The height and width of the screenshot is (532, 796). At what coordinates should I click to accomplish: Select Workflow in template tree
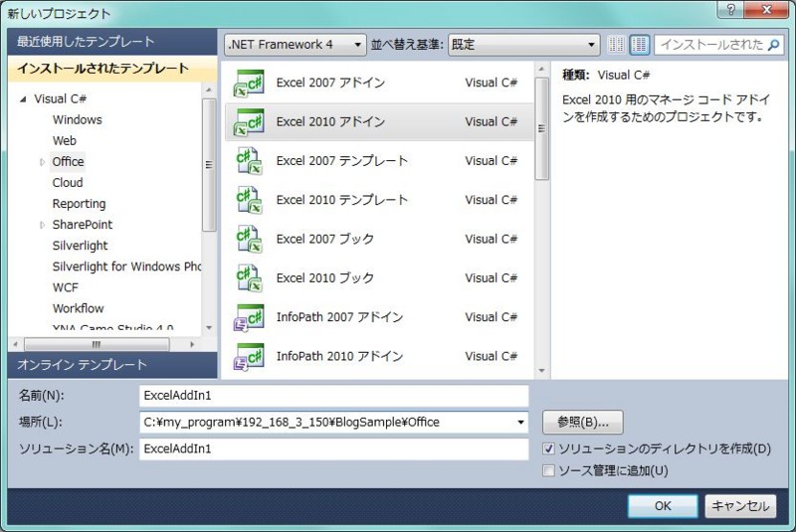click(x=79, y=308)
